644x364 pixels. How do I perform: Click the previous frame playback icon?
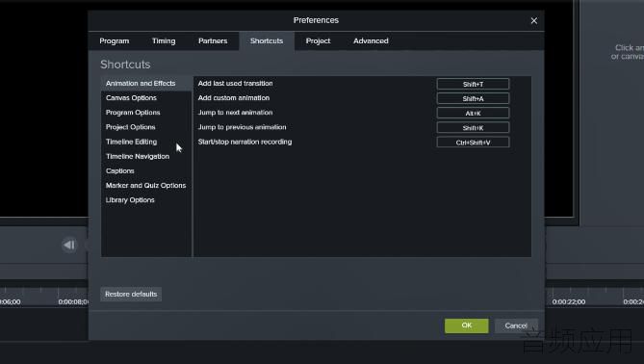[x=69, y=245]
